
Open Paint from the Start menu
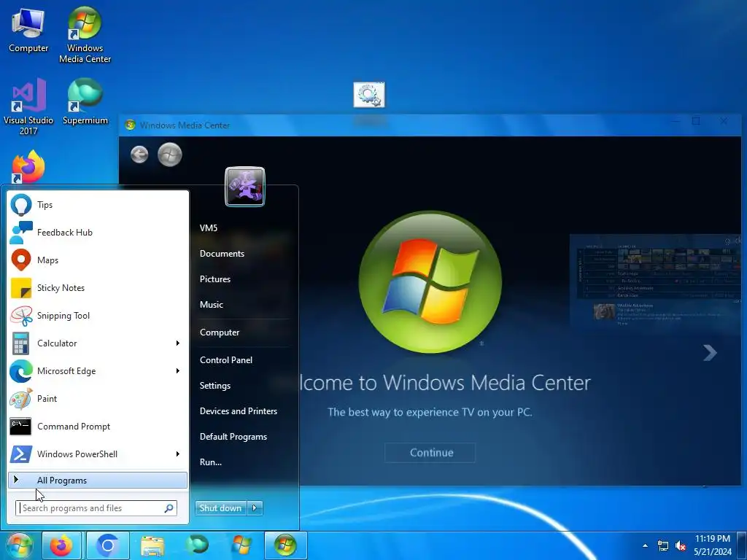(x=21, y=399)
